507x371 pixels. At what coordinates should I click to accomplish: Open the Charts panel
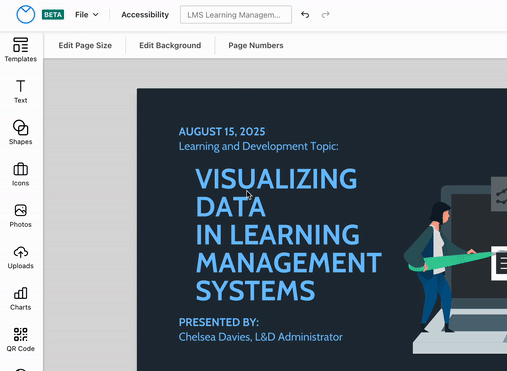click(x=21, y=299)
